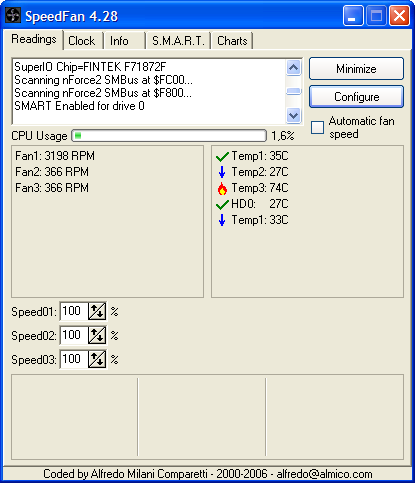Click inside the Speed01 percentage field
415x483 pixels.
coord(74,311)
